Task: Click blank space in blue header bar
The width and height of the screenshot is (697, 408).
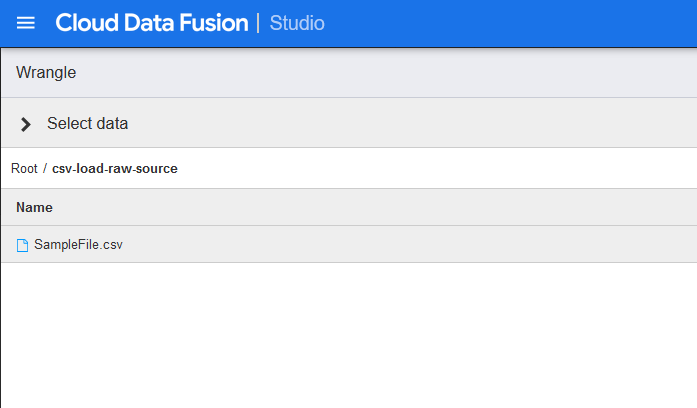Action: (x=511, y=23)
